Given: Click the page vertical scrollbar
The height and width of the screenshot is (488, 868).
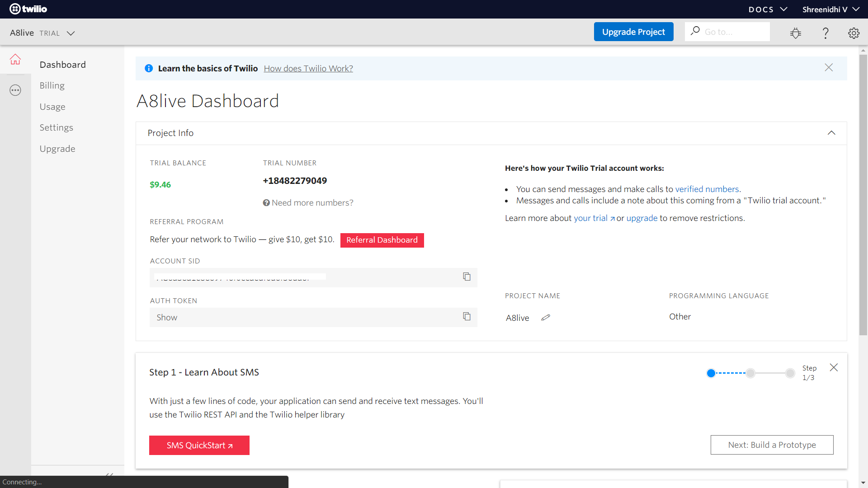Looking at the screenshot, I should (863, 195).
